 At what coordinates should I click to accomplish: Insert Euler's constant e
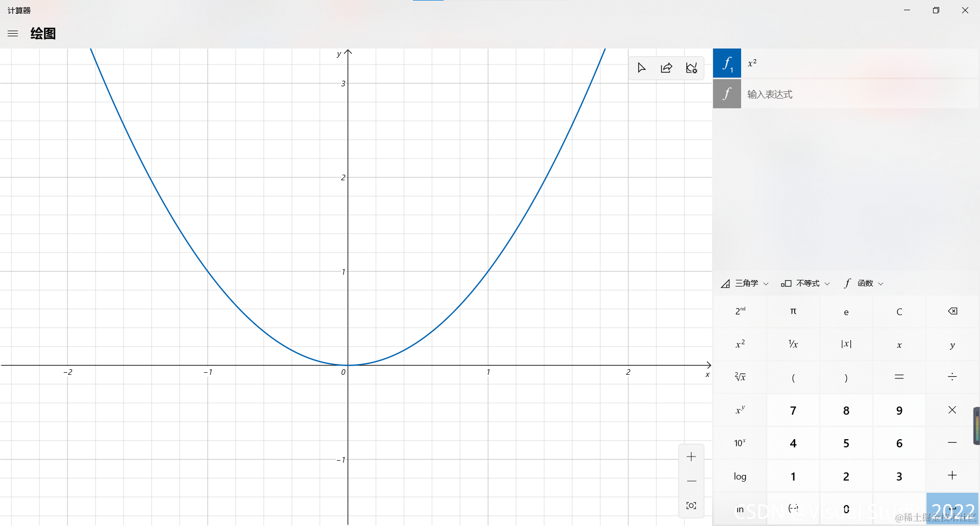coord(846,312)
